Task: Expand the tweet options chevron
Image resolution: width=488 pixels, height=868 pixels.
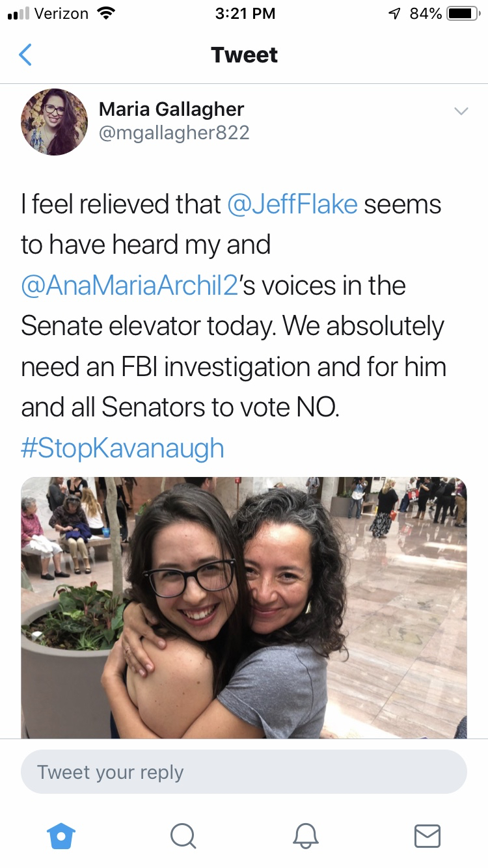Action: click(461, 111)
